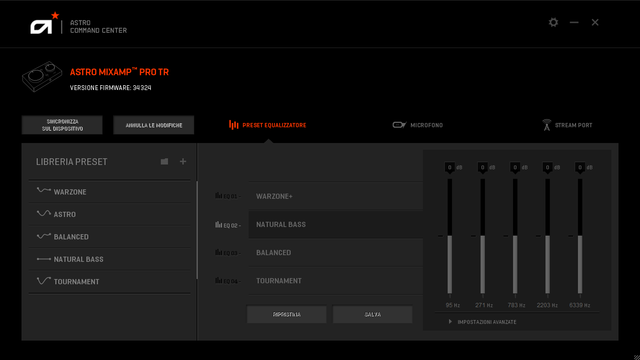Click the Versione Firmware text
The image size is (640, 360).
coord(111,88)
